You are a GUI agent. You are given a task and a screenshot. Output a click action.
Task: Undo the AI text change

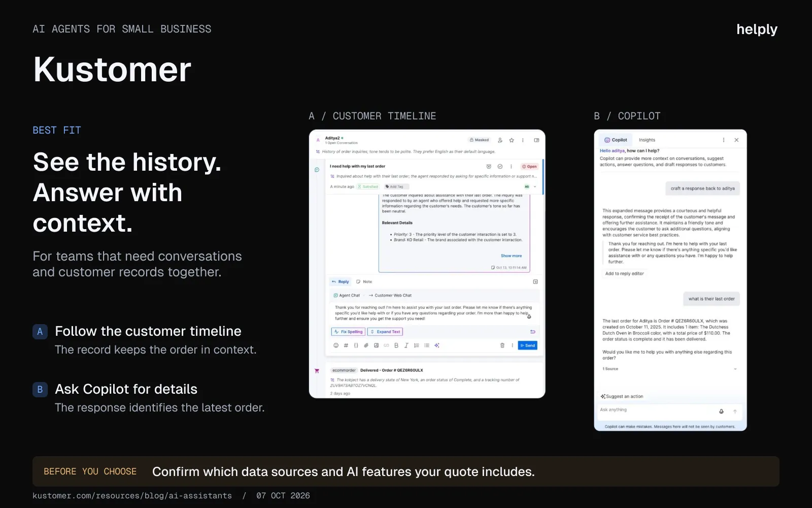pyautogui.click(x=533, y=332)
